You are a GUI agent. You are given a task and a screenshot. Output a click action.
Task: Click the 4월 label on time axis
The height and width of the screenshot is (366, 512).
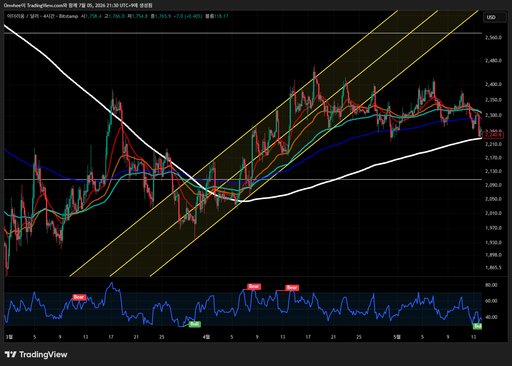206,337
